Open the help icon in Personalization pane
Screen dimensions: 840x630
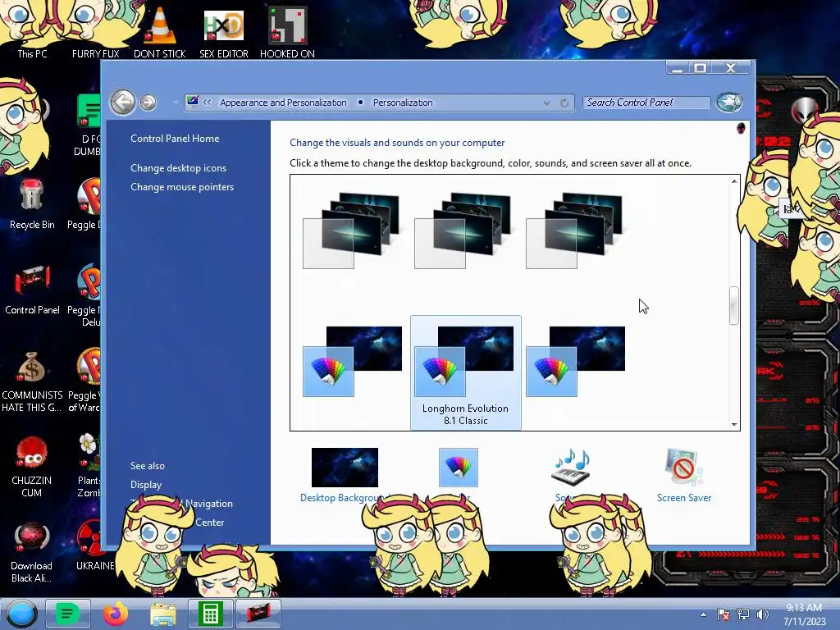(x=741, y=128)
